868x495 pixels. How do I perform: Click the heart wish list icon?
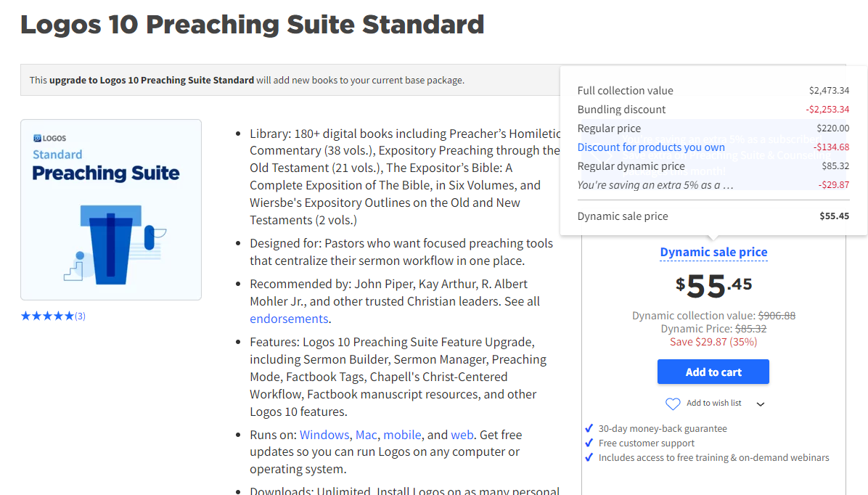pyautogui.click(x=673, y=404)
